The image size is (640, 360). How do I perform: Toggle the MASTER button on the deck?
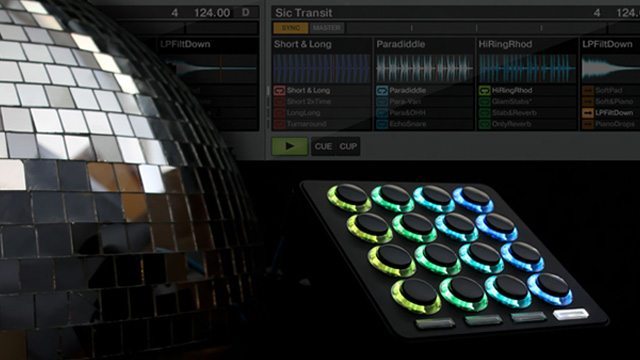(327, 28)
